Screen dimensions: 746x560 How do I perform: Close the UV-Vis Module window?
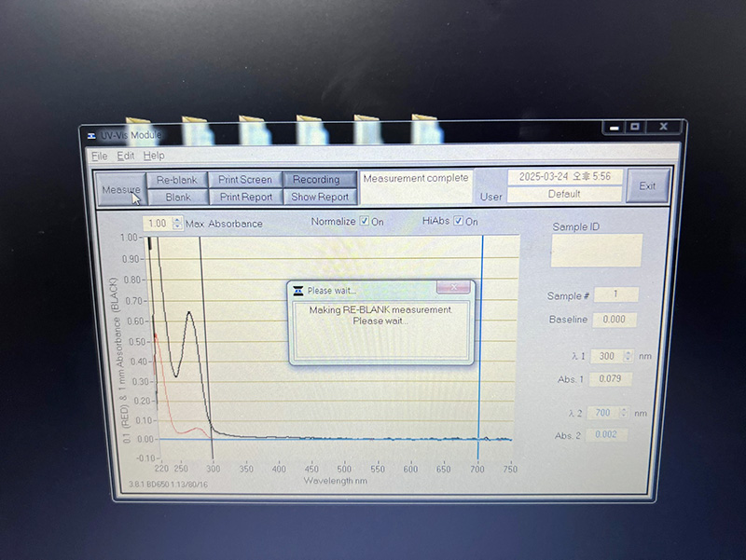(663, 127)
